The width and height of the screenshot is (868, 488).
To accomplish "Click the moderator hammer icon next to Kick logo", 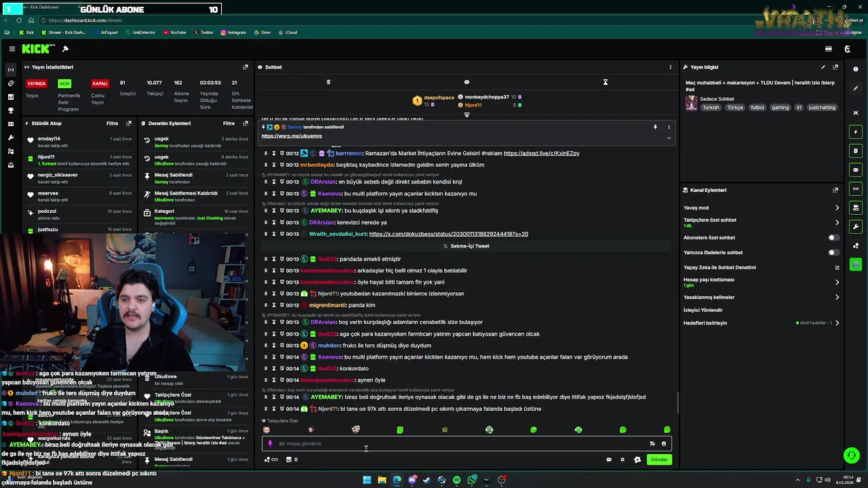I will pos(65,49).
